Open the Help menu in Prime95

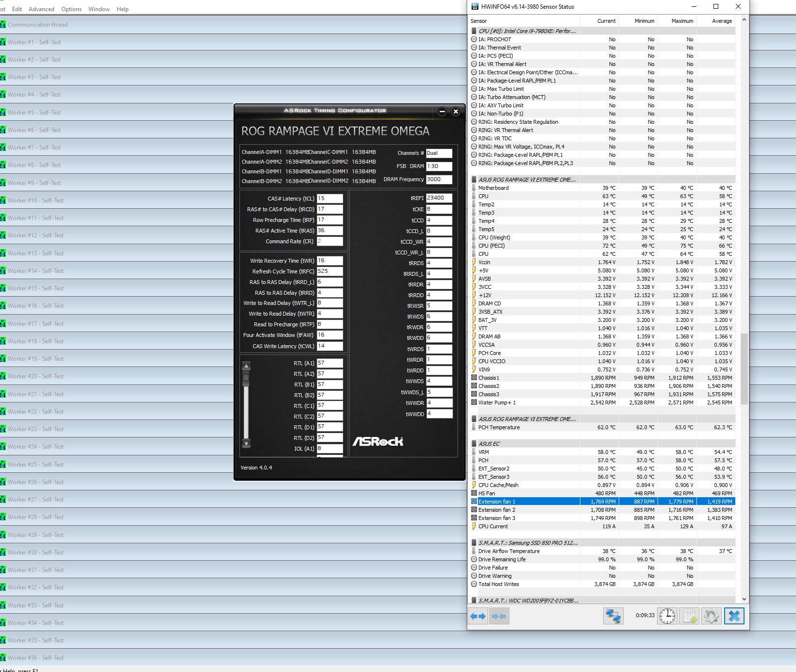click(122, 9)
